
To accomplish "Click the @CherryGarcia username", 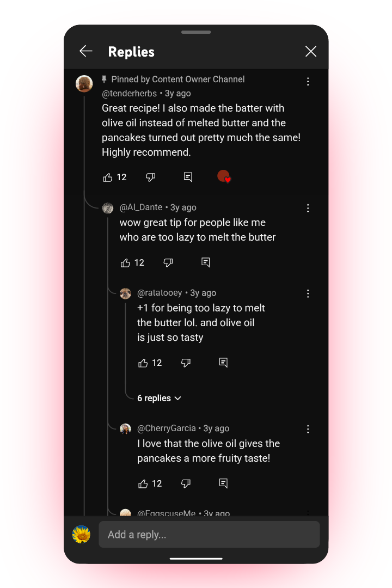I will [166, 428].
